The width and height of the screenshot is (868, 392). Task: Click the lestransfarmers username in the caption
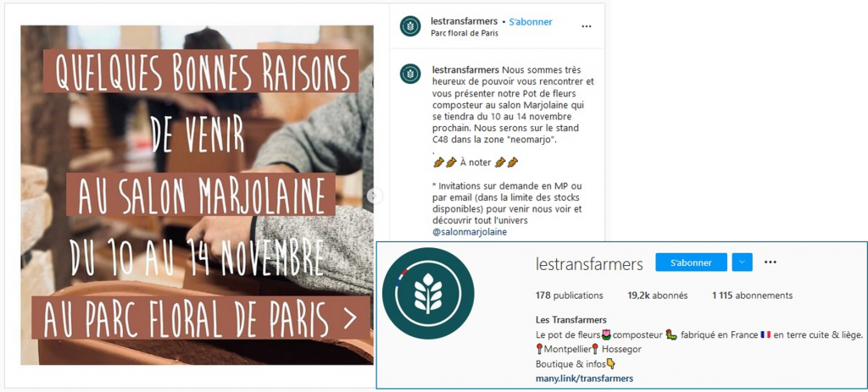click(x=465, y=69)
